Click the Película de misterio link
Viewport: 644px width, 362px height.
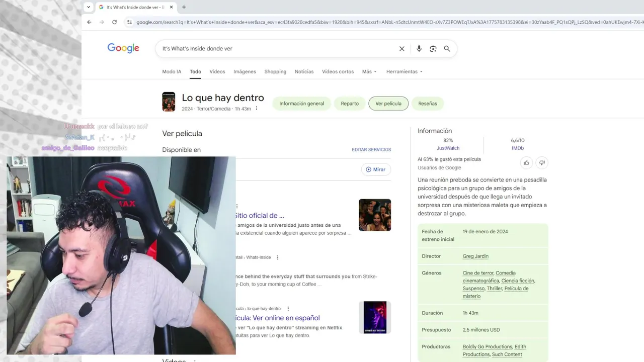tap(496, 292)
